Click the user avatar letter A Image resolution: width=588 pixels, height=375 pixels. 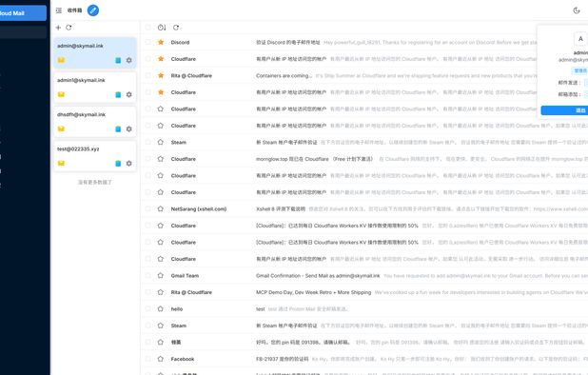click(x=580, y=39)
